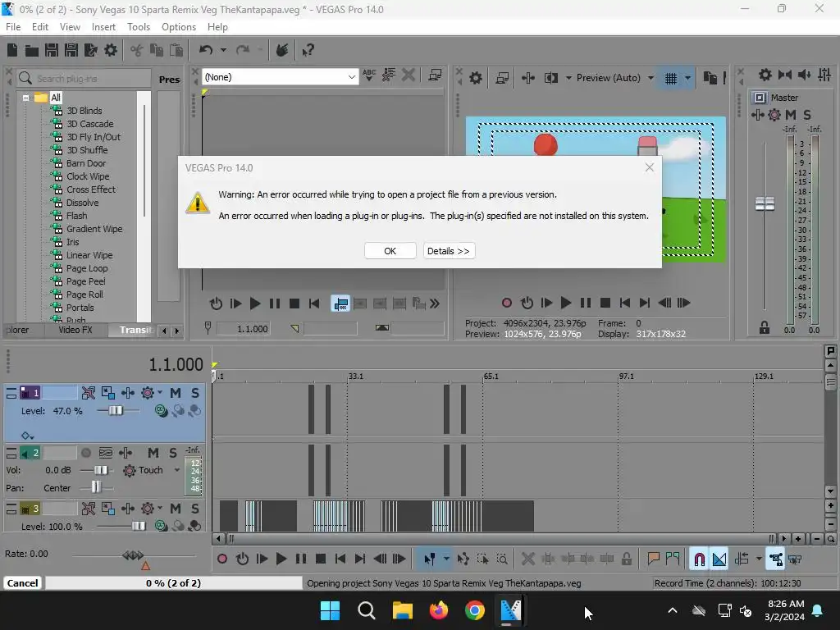Open split screen view dropdown arrow
The height and width of the screenshot is (630, 840).
568,78
